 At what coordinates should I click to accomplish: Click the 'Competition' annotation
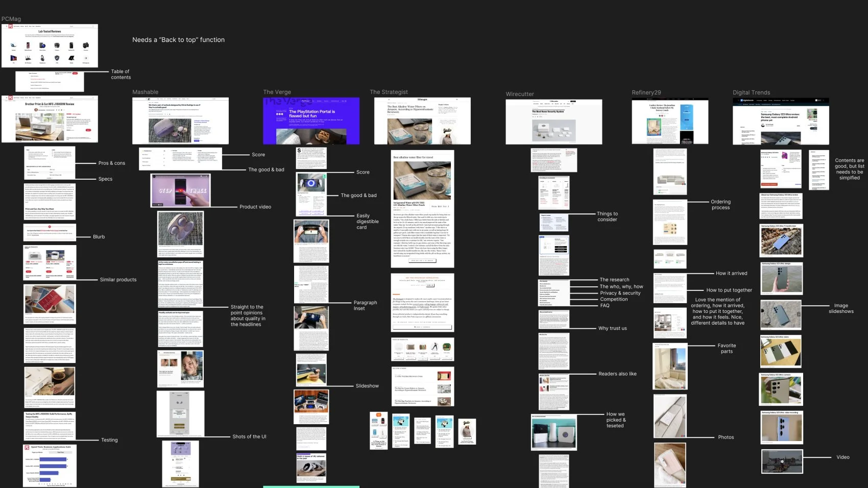[614, 299]
